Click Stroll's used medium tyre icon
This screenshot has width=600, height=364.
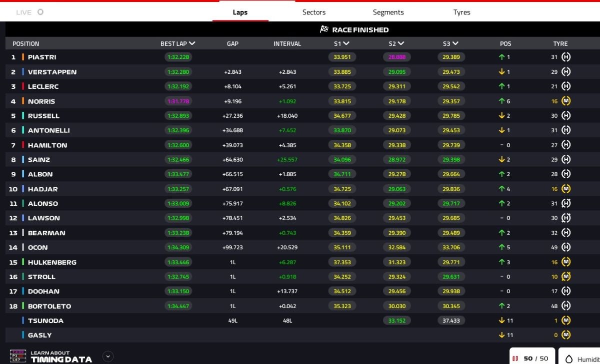pyautogui.click(x=565, y=276)
